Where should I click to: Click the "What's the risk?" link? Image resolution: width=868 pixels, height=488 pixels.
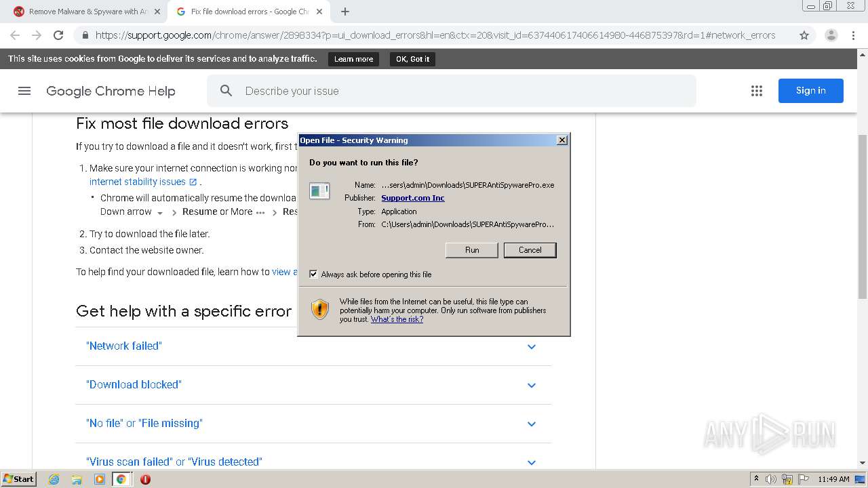[397, 319]
